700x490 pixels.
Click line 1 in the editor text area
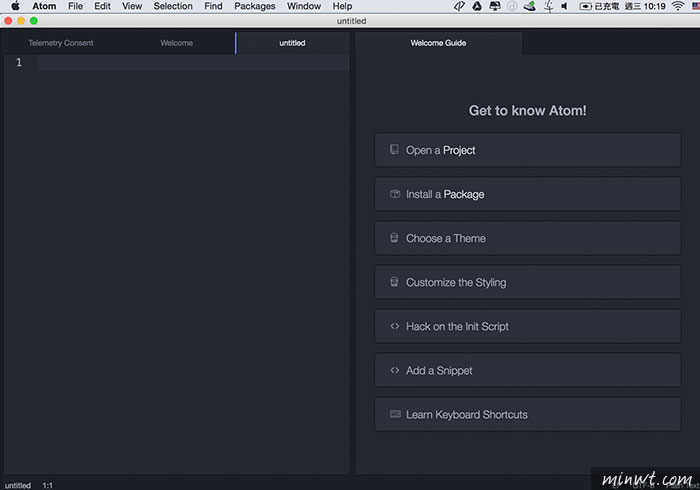(193, 62)
